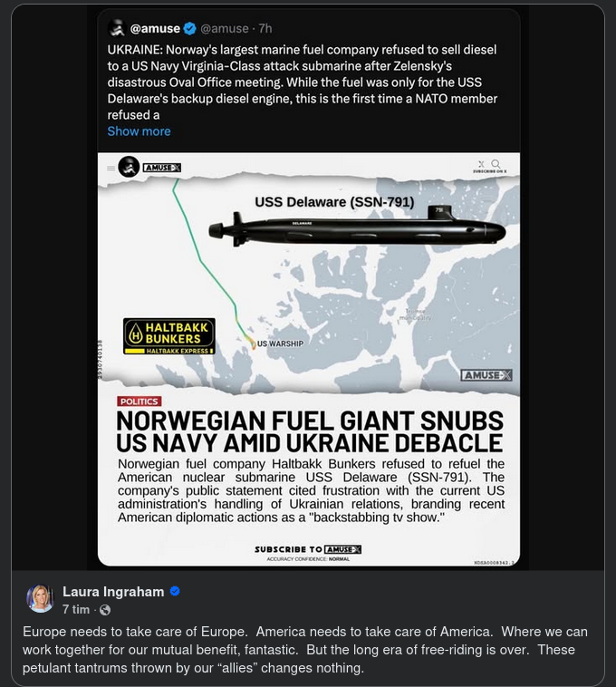Click the 7 tim post timestamp

pos(76,610)
